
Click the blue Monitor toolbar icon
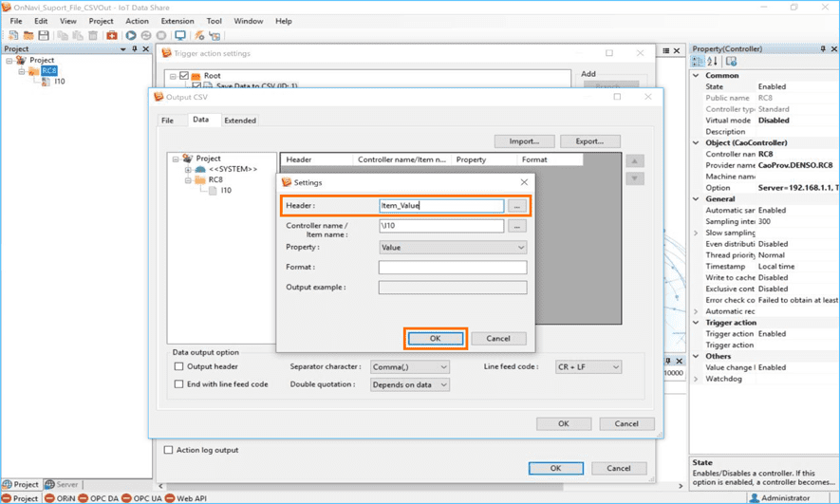pyautogui.click(x=180, y=35)
